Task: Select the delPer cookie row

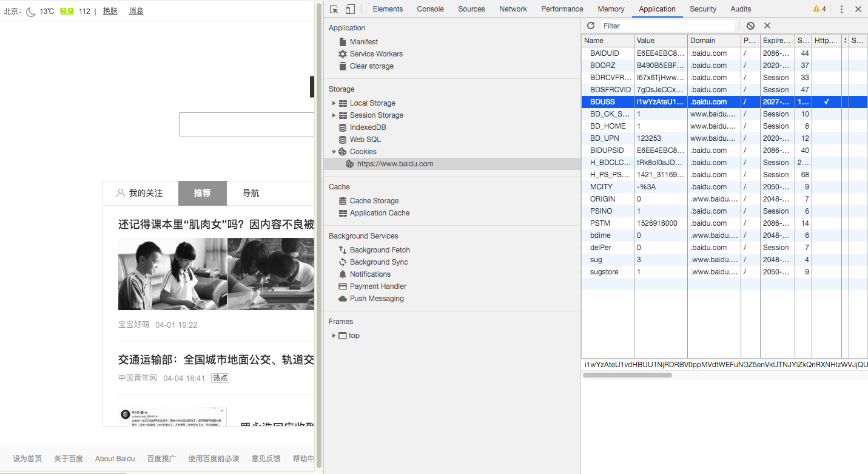Action: click(x=724, y=248)
